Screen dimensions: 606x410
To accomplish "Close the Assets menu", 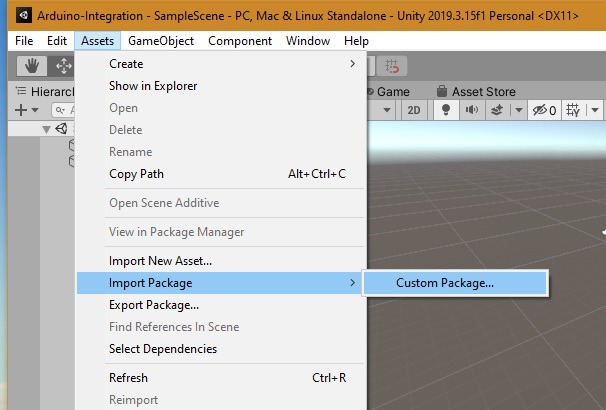I will (97, 41).
